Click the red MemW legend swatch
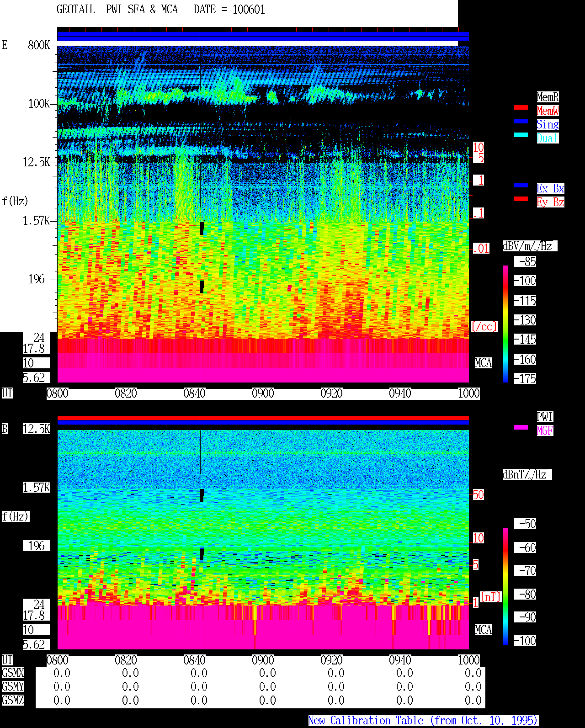The height and width of the screenshot is (728, 585). coord(521,107)
